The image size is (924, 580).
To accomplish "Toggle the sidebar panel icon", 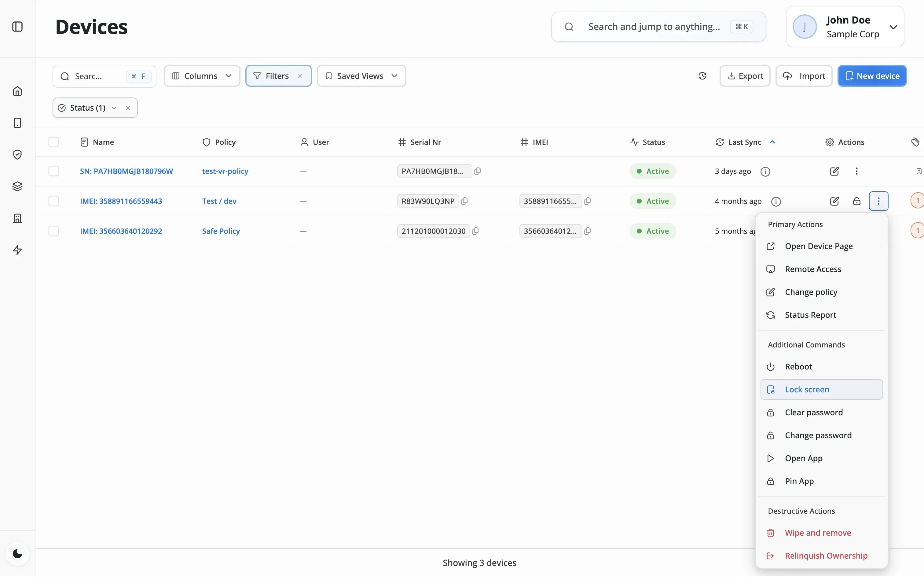I will pyautogui.click(x=17, y=27).
